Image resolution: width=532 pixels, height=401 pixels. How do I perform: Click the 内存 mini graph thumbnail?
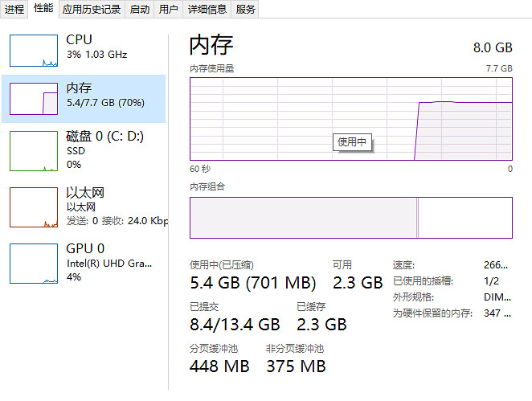click(x=33, y=99)
